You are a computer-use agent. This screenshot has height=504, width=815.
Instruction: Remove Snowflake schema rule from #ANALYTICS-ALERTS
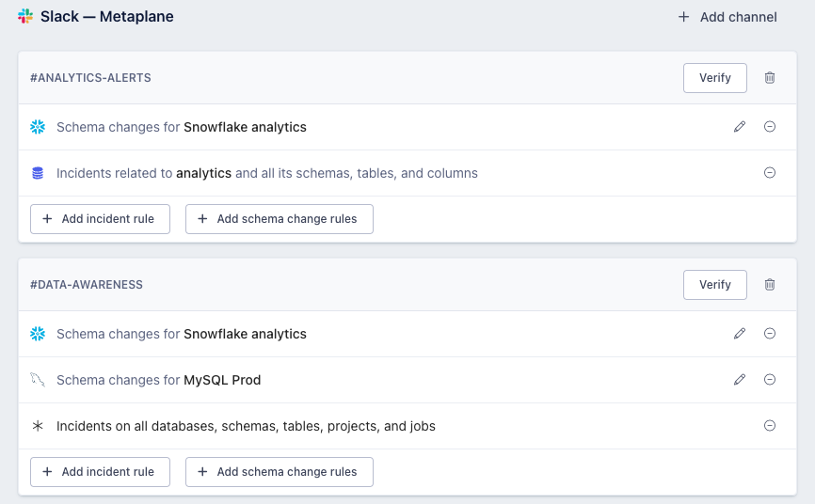(x=770, y=127)
